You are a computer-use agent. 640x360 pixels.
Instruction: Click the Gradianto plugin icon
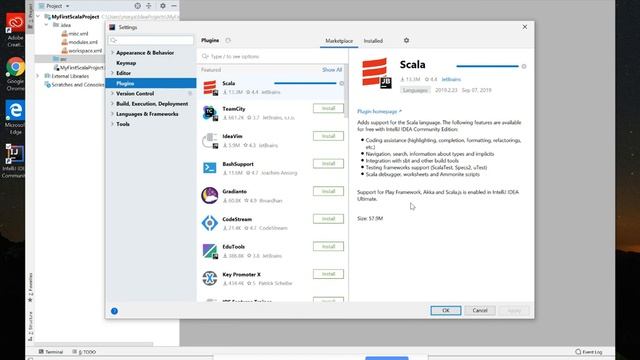click(210, 196)
